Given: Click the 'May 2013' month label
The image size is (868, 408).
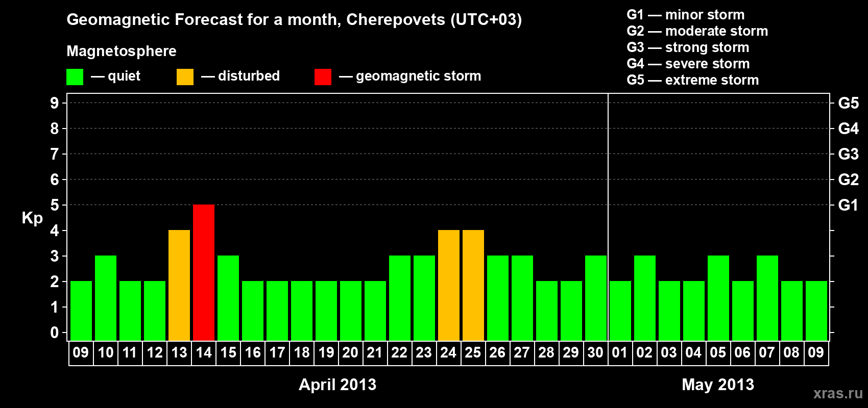Looking at the screenshot, I should (718, 385).
